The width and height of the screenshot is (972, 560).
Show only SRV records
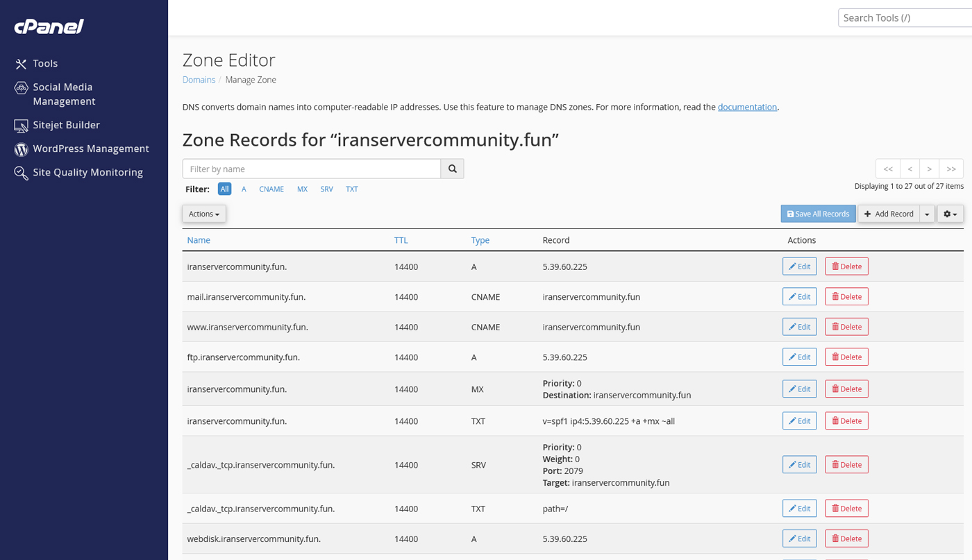(x=326, y=189)
